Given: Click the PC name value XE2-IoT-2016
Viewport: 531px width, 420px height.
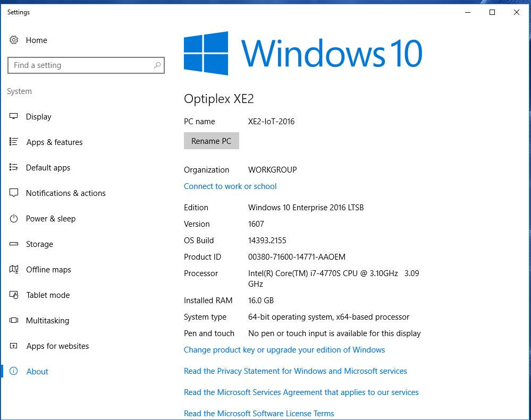Looking at the screenshot, I should (271, 122).
